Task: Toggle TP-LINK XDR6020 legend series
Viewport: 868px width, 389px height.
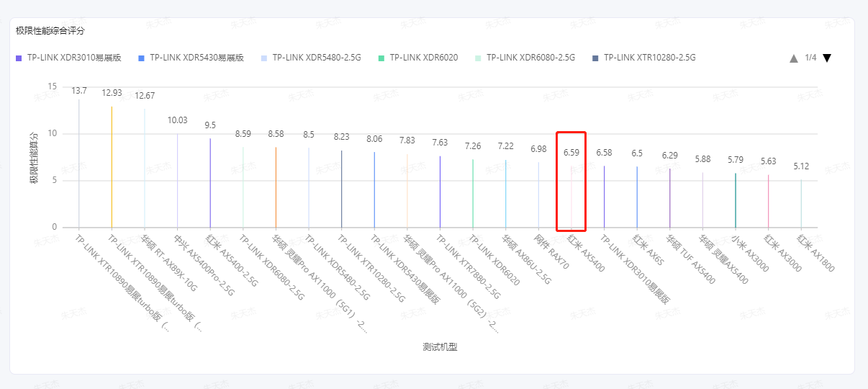Action: (418, 58)
